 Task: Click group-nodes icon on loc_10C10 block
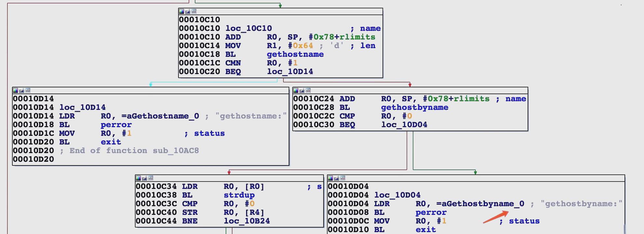pyautogui.click(x=194, y=11)
